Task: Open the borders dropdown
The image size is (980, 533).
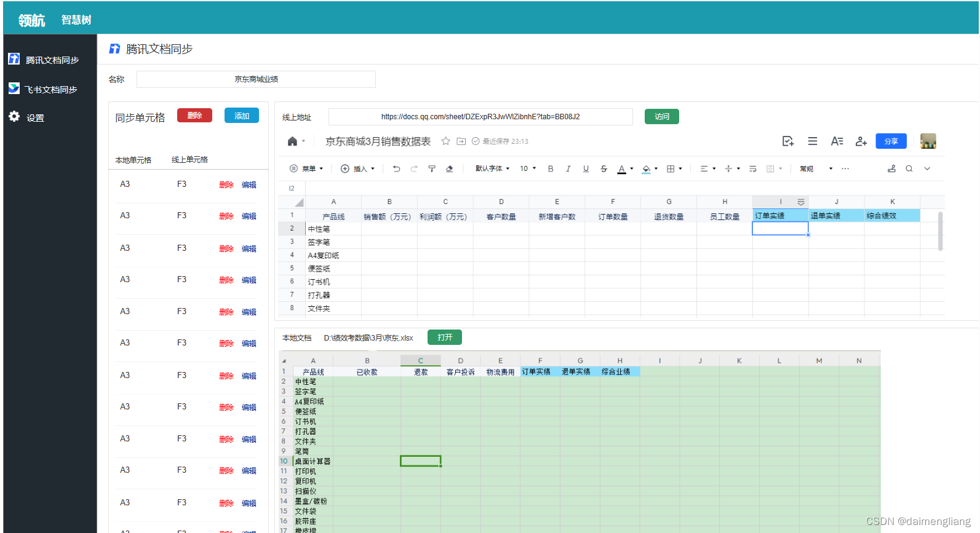Action: (680, 168)
